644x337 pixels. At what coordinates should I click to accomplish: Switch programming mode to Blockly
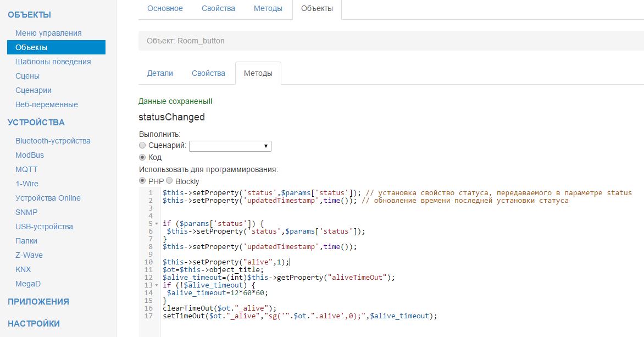pyautogui.click(x=169, y=181)
